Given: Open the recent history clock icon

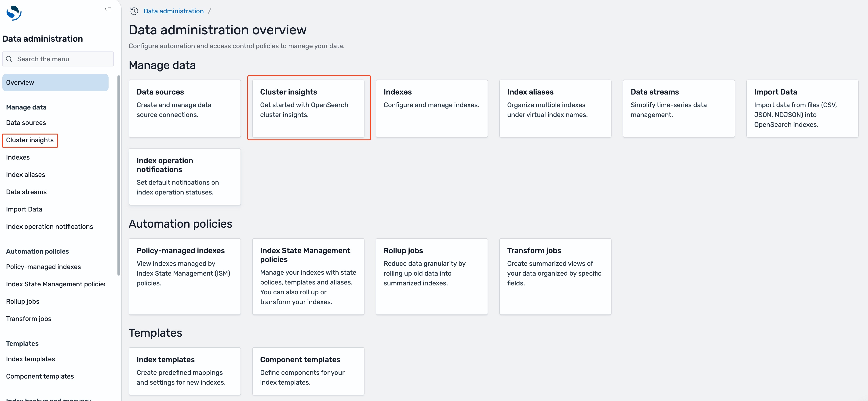Looking at the screenshot, I should coord(134,11).
